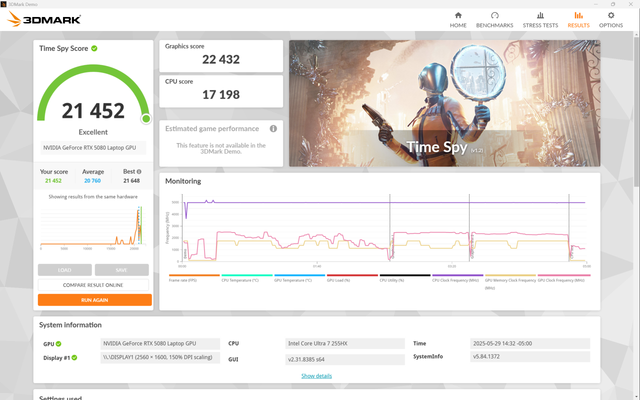Toggle GPU Memory Clock Frequency legend line
This screenshot has width=640, height=400.
pyautogui.click(x=510, y=281)
